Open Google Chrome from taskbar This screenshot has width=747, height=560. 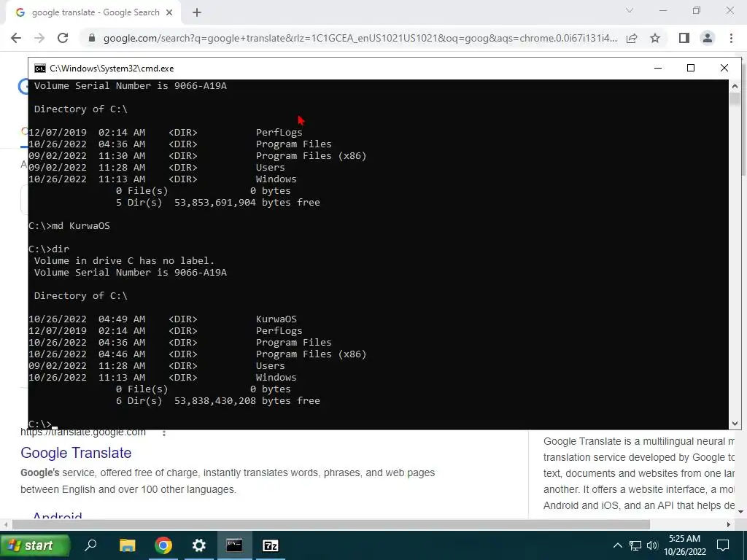163,545
